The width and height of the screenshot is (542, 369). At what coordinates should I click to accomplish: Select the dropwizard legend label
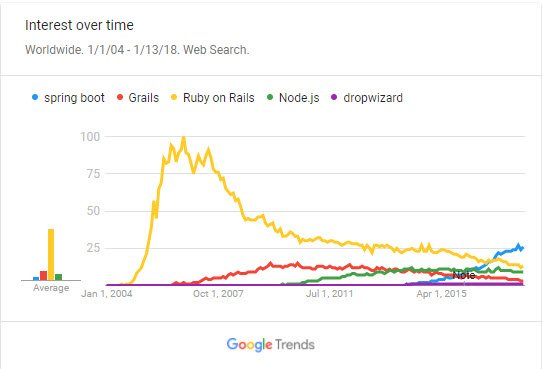tap(373, 98)
